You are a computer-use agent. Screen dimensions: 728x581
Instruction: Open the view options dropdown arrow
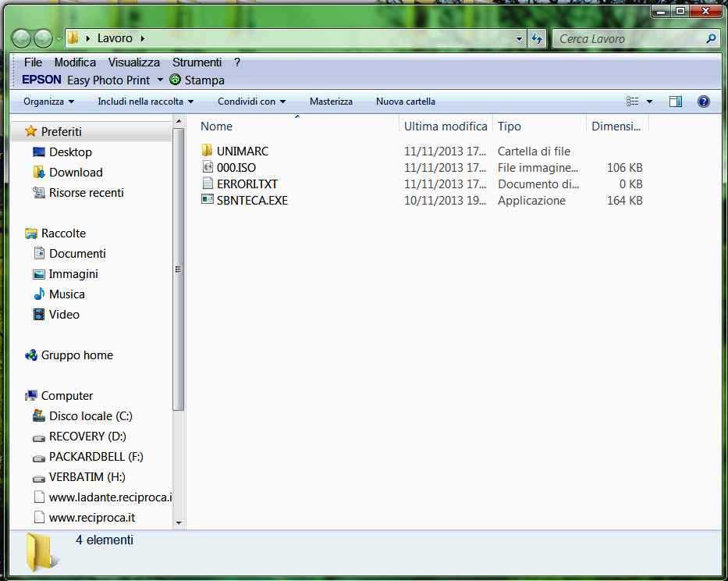pyautogui.click(x=649, y=102)
